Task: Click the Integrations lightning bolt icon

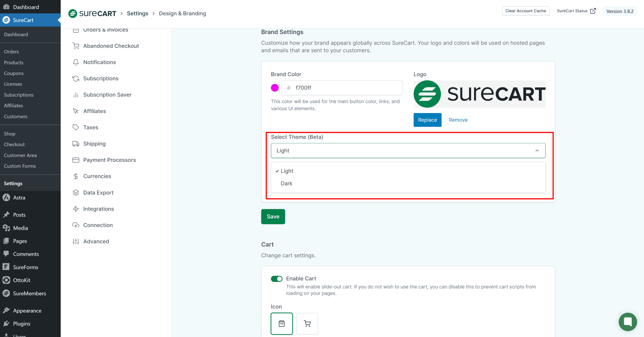Action: (76, 209)
